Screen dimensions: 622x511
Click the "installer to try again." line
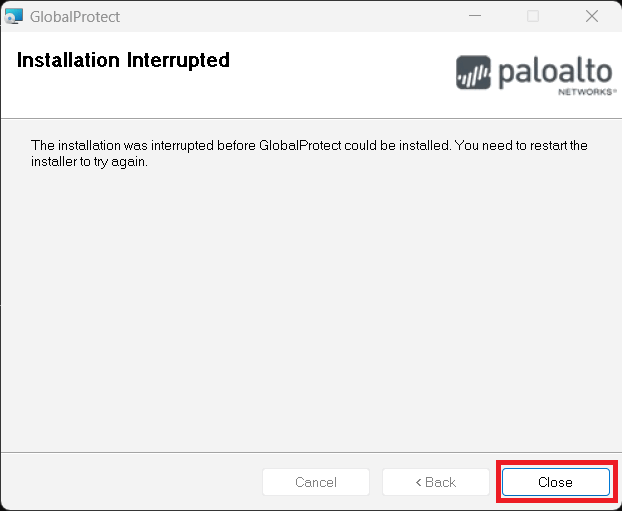coord(89,162)
